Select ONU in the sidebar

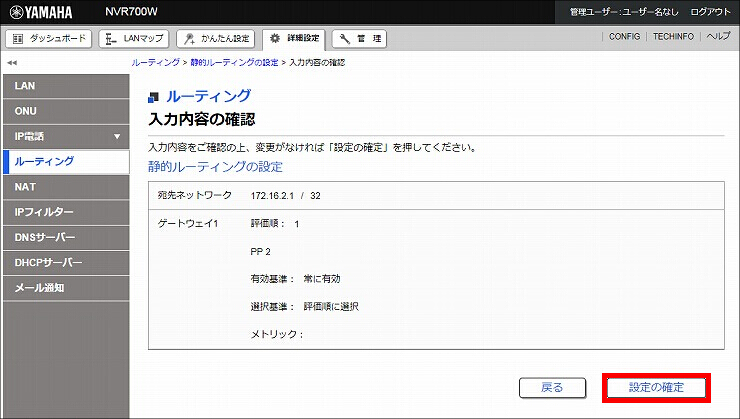coord(66,111)
